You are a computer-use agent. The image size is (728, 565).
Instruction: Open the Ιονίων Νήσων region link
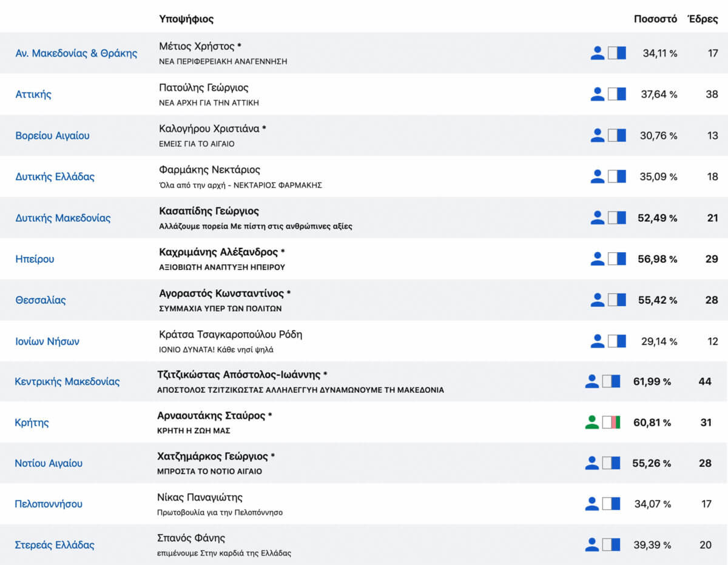coord(47,342)
